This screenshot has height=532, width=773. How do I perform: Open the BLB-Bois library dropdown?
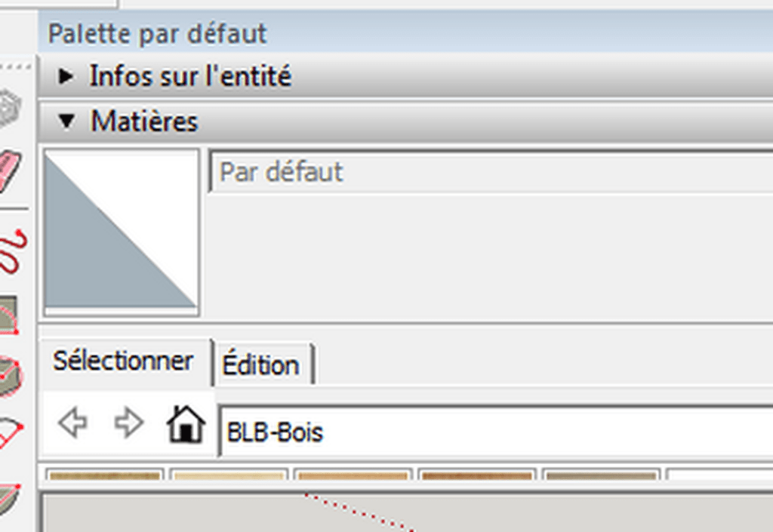point(495,432)
